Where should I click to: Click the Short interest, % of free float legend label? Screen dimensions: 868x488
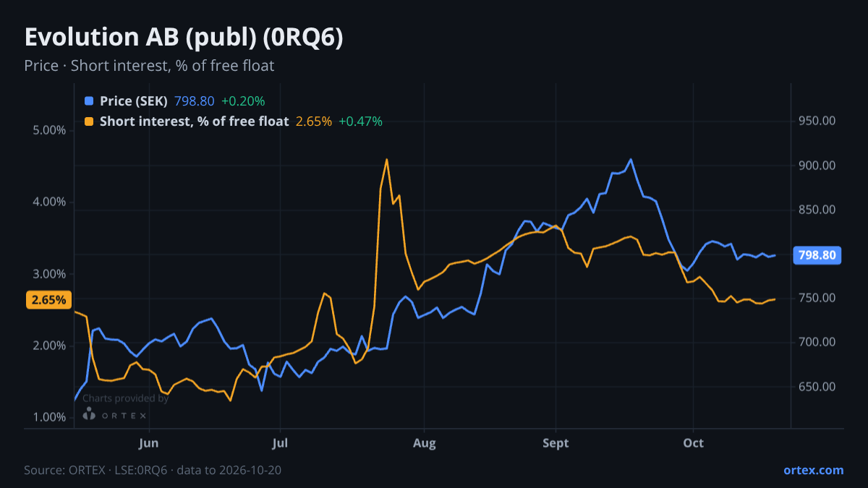(x=194, y=121)
